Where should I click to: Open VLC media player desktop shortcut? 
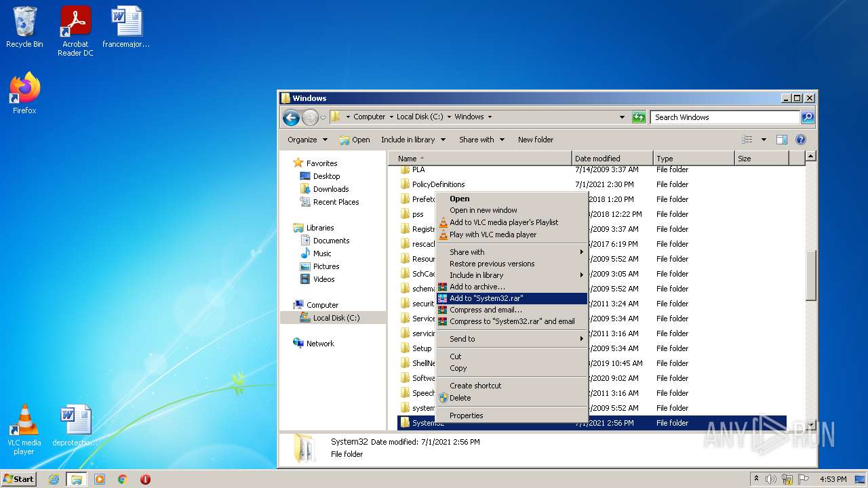pos(24,430)
